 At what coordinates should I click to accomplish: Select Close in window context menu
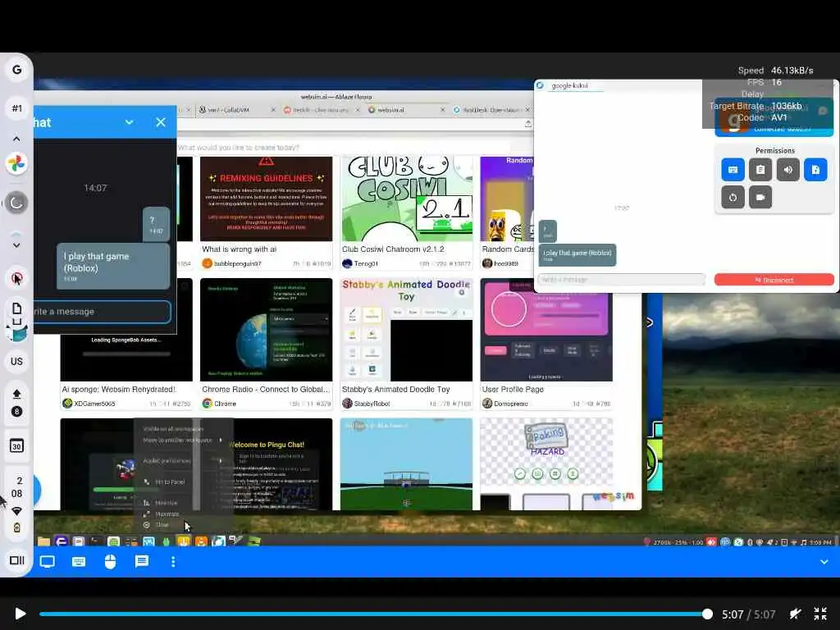tap(162, 525)
